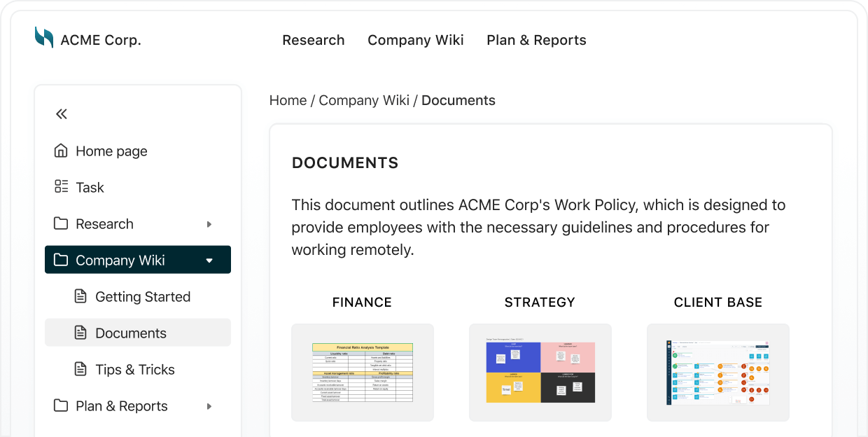Collapse sidebar with double chevron icon

pyautogui.click(x=62, y=114)
